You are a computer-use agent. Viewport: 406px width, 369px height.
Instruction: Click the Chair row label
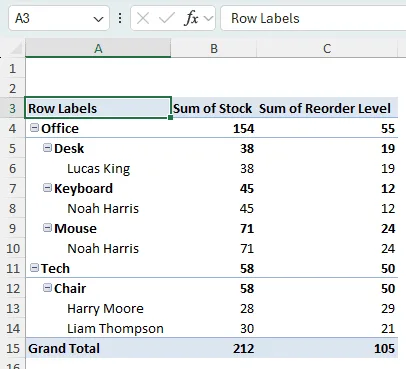coord(70,288)
